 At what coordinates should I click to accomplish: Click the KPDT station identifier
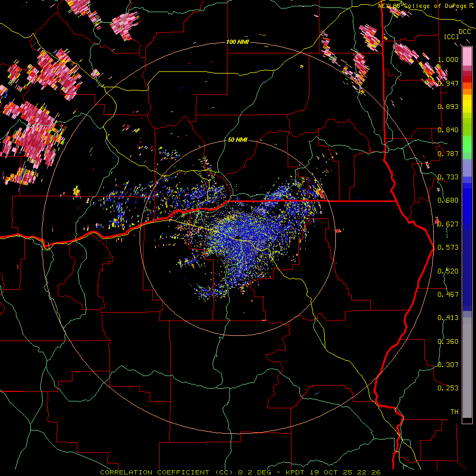point(295,472)
